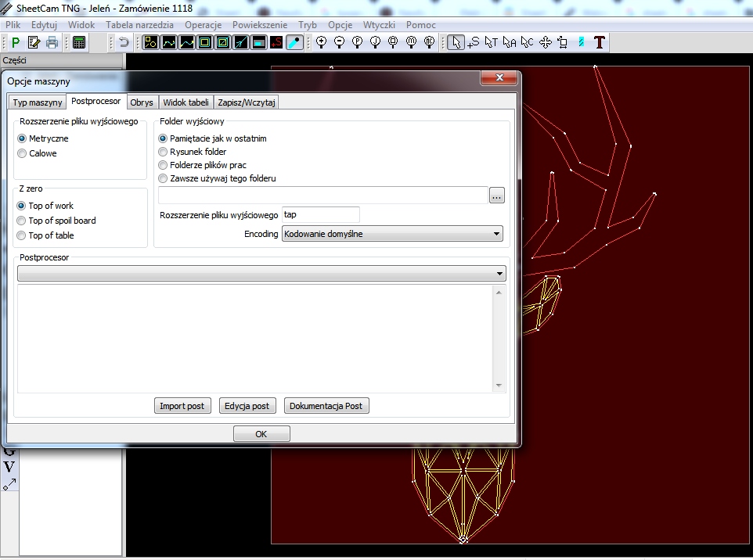Select Folderze plików prac option
Image resolution: width=753 pixels, height=560 pixels.
click(163, 165)
